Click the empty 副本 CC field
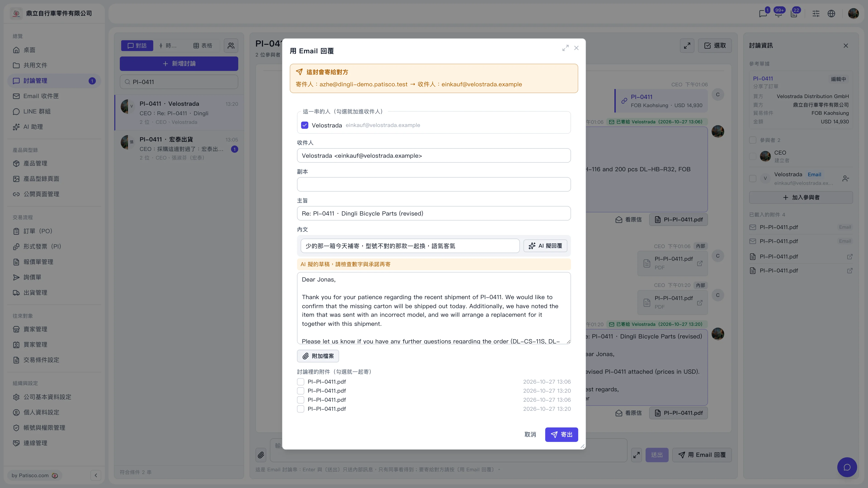The image size is (868, 488). tap(434, 185)
